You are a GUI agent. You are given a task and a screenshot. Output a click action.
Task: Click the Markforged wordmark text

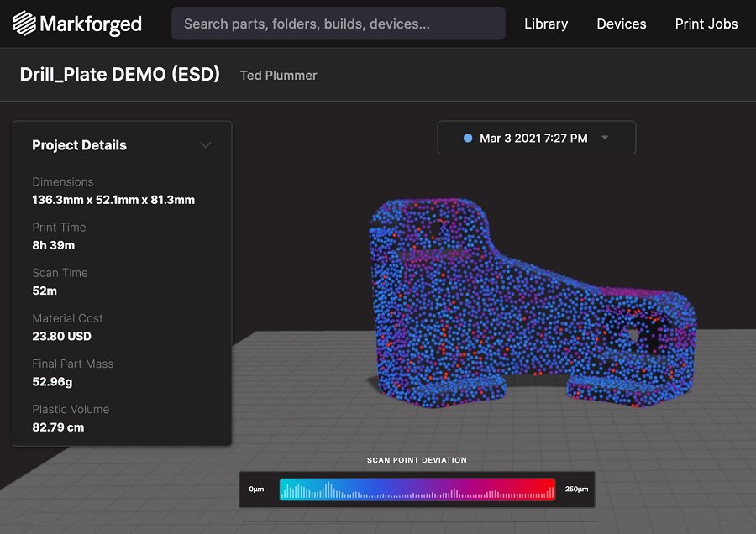point(91,24)
